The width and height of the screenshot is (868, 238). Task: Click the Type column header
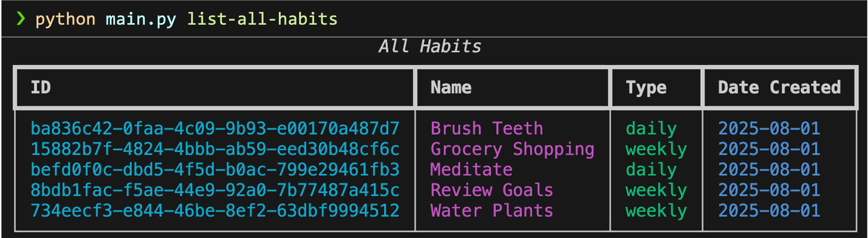(646, 87)
